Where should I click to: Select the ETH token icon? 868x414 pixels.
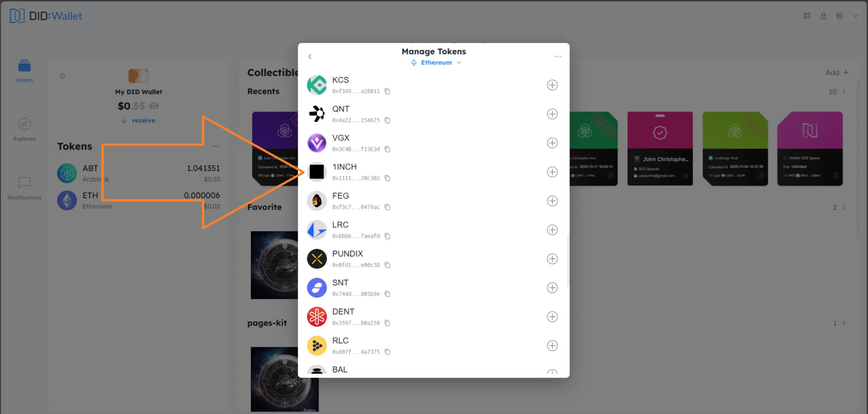point(67,200)
